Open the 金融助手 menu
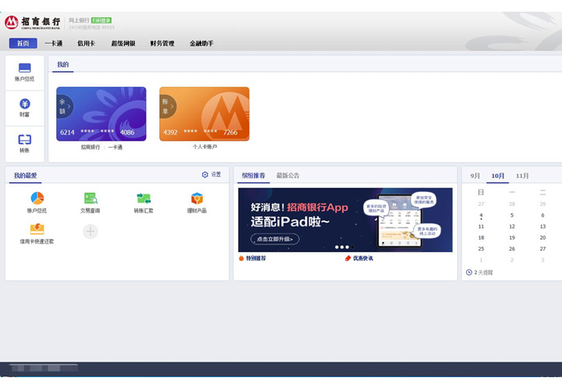 click(x=201, y=44)
